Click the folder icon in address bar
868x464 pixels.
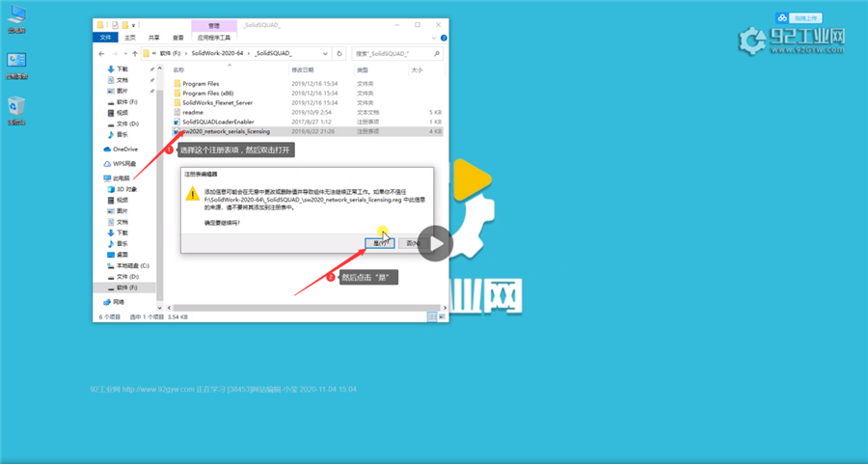pyautogui.click(x=147, y=54)
